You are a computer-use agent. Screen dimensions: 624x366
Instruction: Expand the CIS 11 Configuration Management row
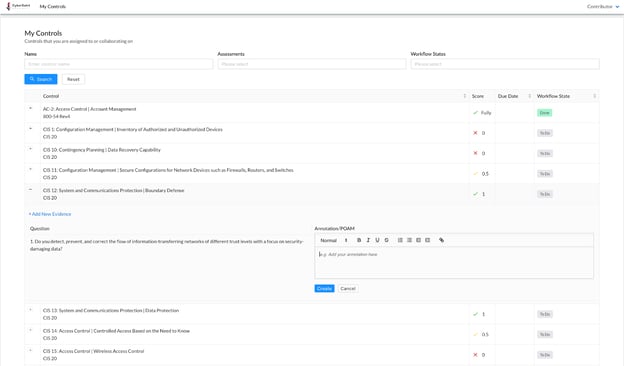coord(31,169)
